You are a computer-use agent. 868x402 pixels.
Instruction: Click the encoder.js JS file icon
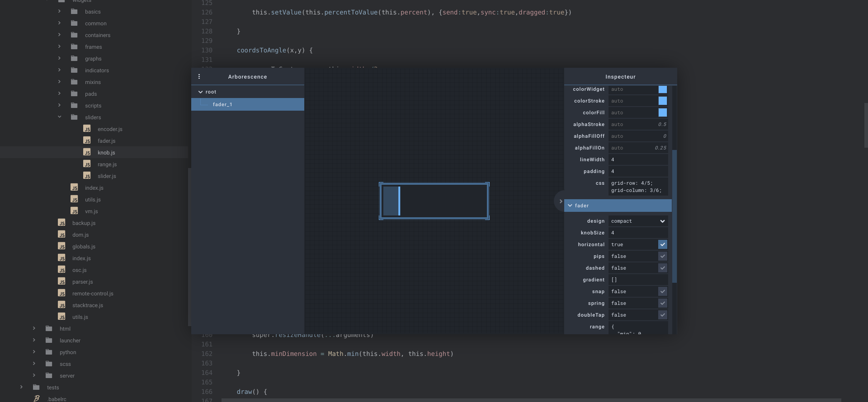(87, 129)
